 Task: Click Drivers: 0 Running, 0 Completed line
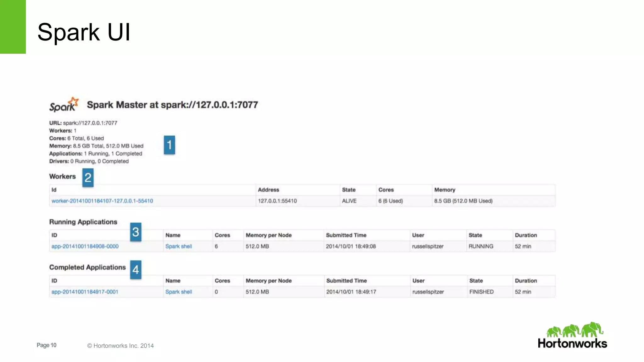89,161
